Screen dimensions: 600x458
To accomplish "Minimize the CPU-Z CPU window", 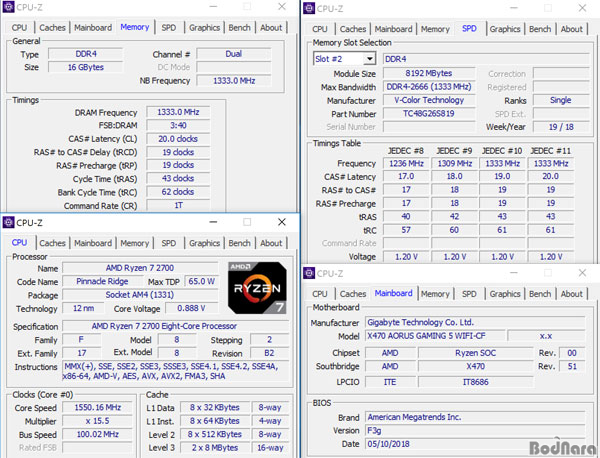I will [x=214, y=222].
